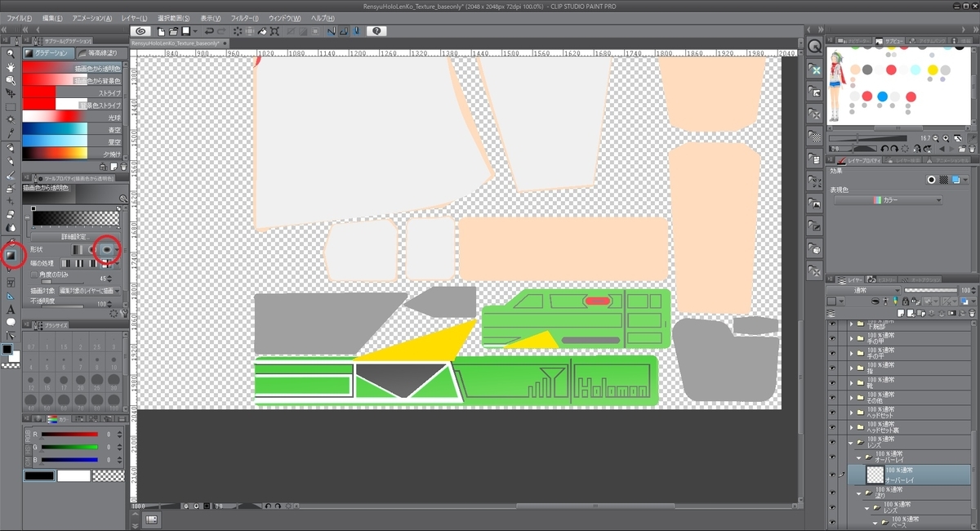The width and height of the screenshot is (980, 531).
Task: Enable the 角度の刻み checkbox
Action: [x=33, y=274]
